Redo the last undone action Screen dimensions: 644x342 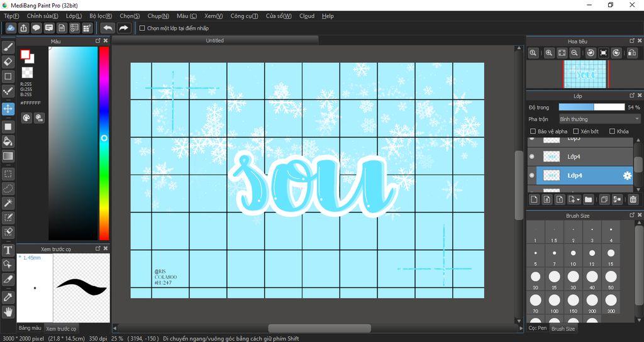pos(123,28)
